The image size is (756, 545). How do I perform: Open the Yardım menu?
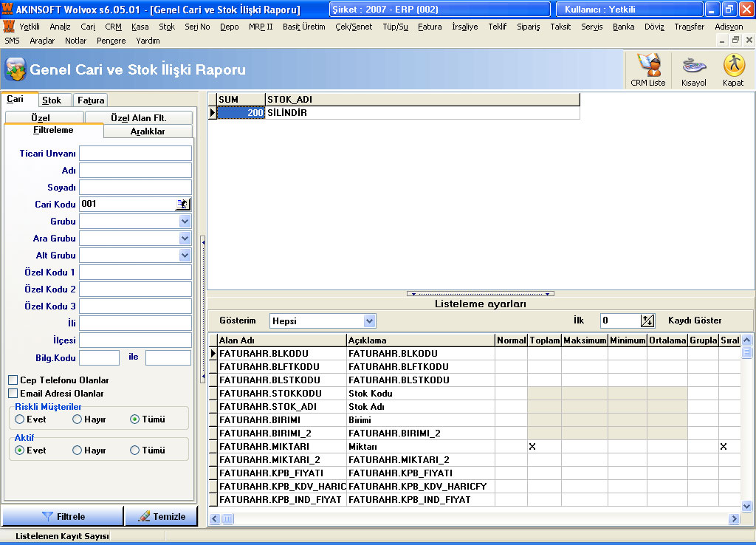(148, 41)
